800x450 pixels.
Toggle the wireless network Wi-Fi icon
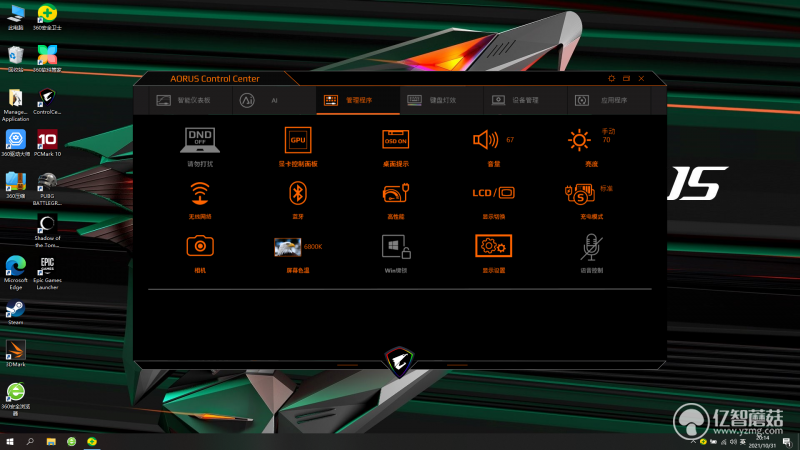point(200,193)
